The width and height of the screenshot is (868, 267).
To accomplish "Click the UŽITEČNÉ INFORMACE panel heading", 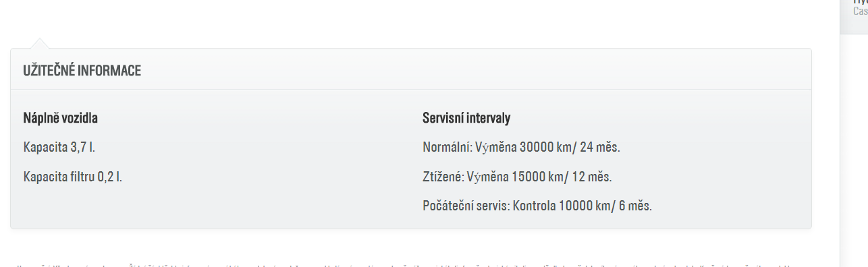I will [x=82, y=71].
